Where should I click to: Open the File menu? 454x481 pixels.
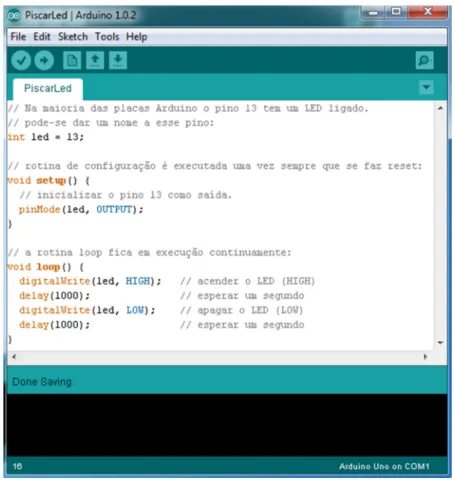point(18,37)
